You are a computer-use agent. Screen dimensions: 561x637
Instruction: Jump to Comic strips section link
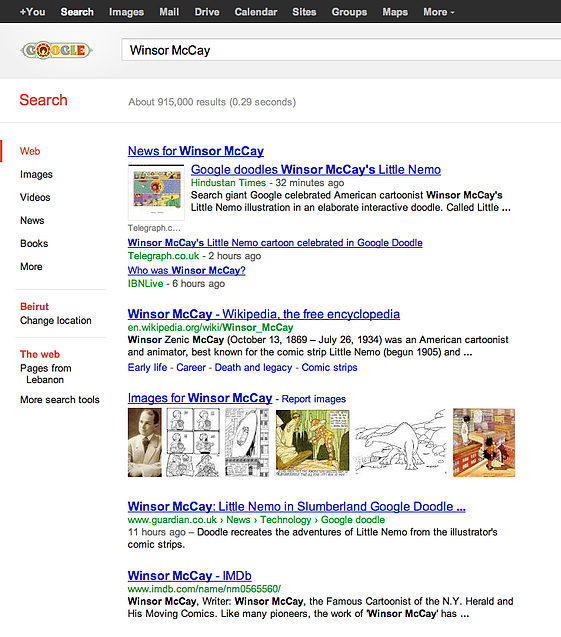[x=329, y=368]
